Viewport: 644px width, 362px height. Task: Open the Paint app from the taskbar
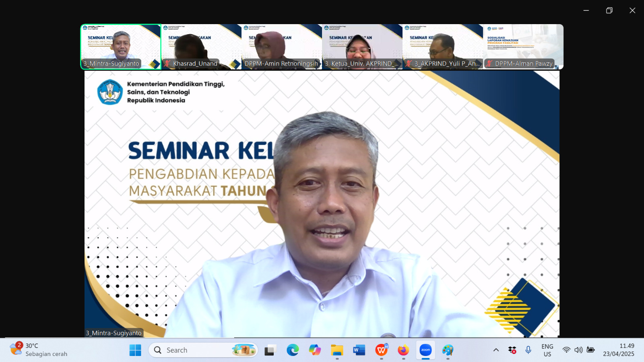click(x=448, y=350)
